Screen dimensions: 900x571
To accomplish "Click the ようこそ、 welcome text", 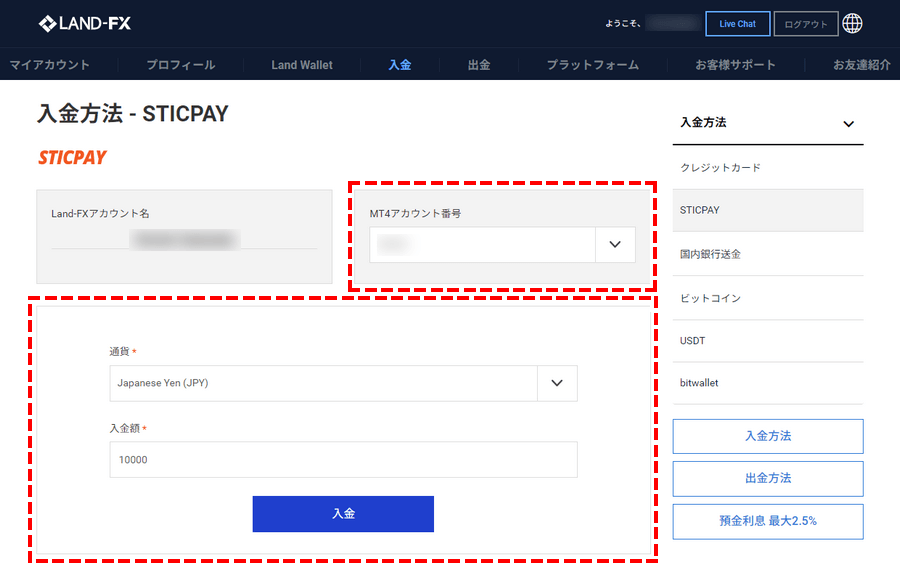I will (623, 24).
